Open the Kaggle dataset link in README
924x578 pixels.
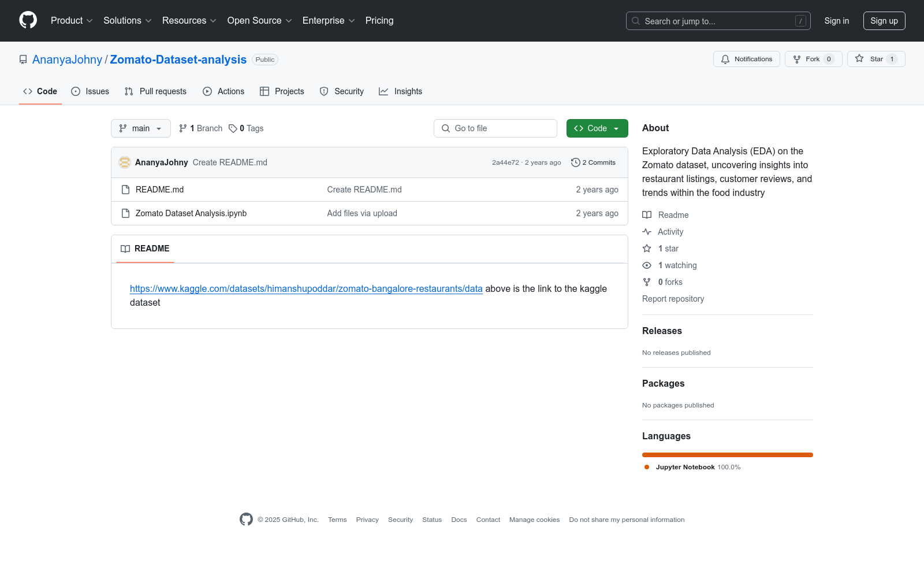pyautogui.click(x=306, y=288)
